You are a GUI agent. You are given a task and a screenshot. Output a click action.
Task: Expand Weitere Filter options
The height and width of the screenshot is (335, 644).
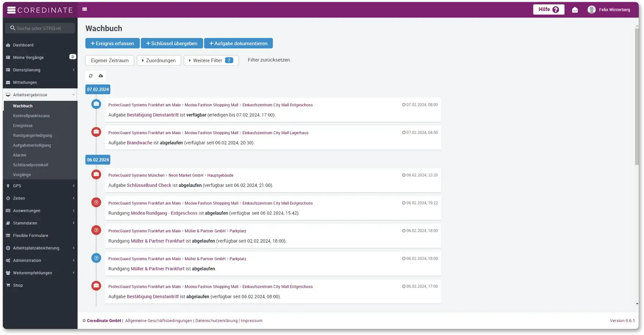(211, 60)
